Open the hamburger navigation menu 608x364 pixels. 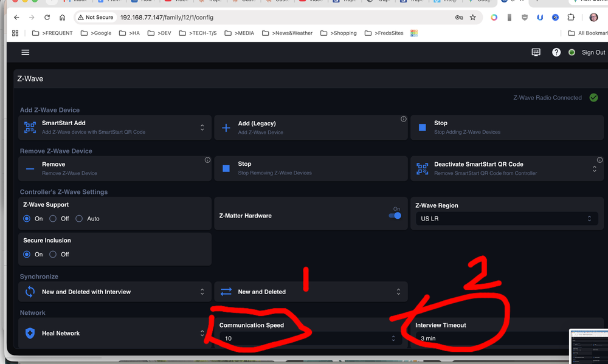[25, 52]
